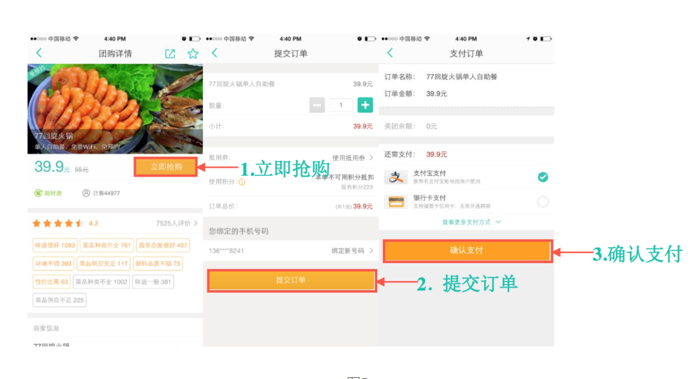
Task: Tap the share icon on 团购详情
Action: [170, 53]
